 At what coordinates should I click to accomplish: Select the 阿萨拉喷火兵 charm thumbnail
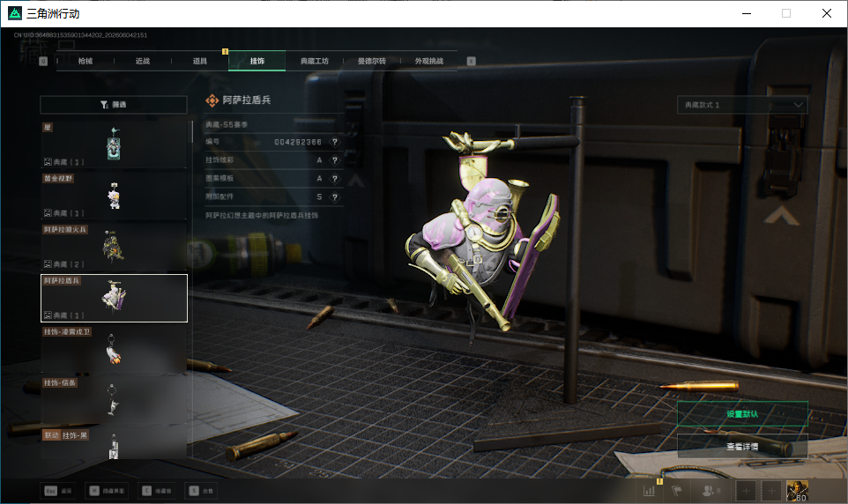point(114,247)
